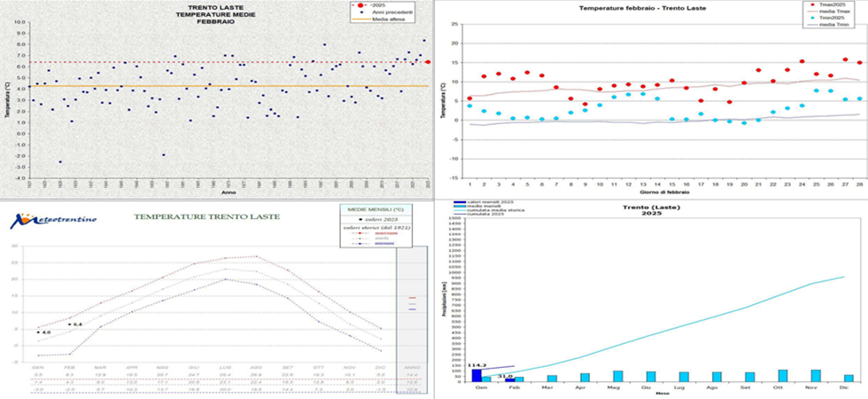Click the dark blue January precipitation bar
The width and height of the screenshot is (868, 399).
(477, 374)
